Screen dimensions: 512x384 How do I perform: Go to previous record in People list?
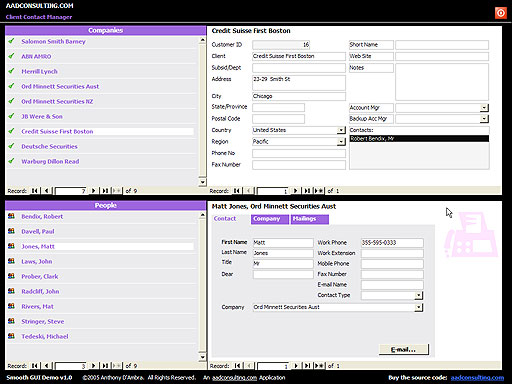[46, 366]
